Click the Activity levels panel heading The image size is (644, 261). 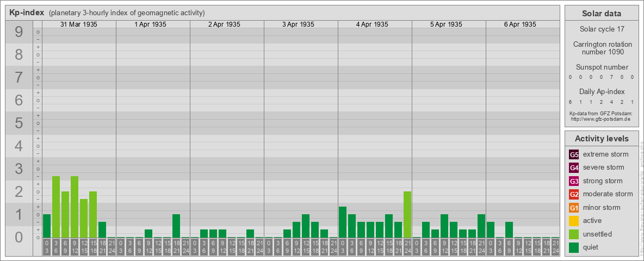(602, 139)
